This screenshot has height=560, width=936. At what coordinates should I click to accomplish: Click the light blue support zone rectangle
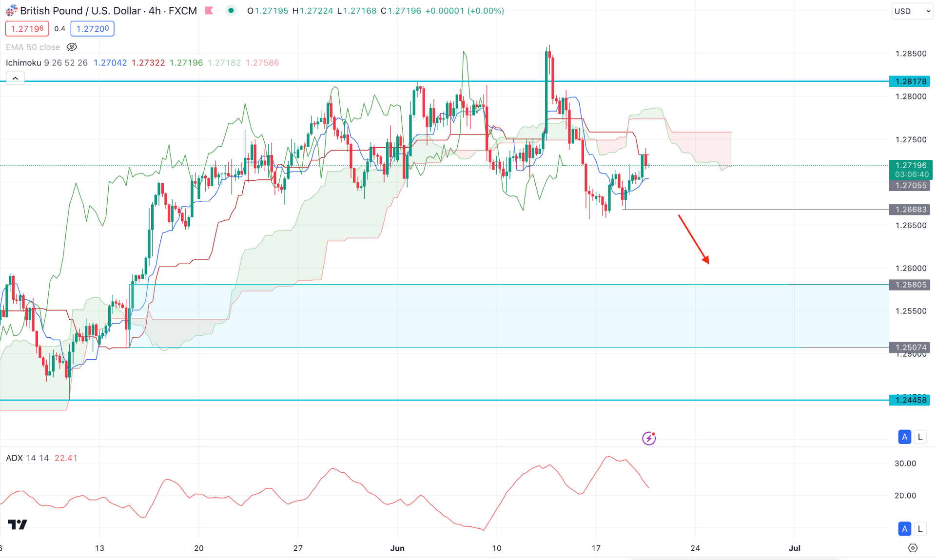pos(509,316)
